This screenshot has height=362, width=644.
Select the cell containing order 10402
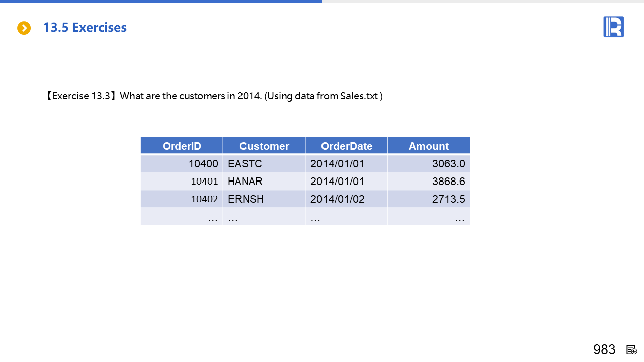click(182, 199)
